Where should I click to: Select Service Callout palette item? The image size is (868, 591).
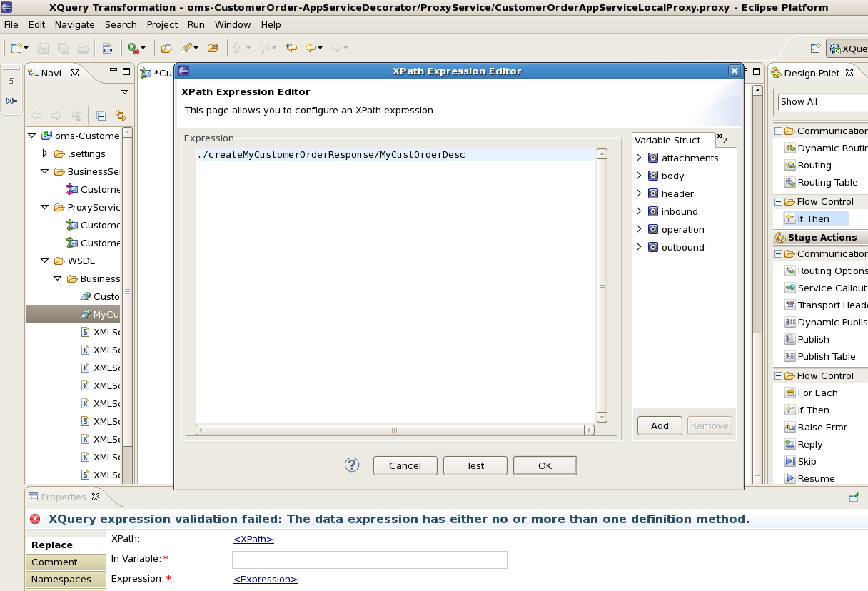(825, 288)
